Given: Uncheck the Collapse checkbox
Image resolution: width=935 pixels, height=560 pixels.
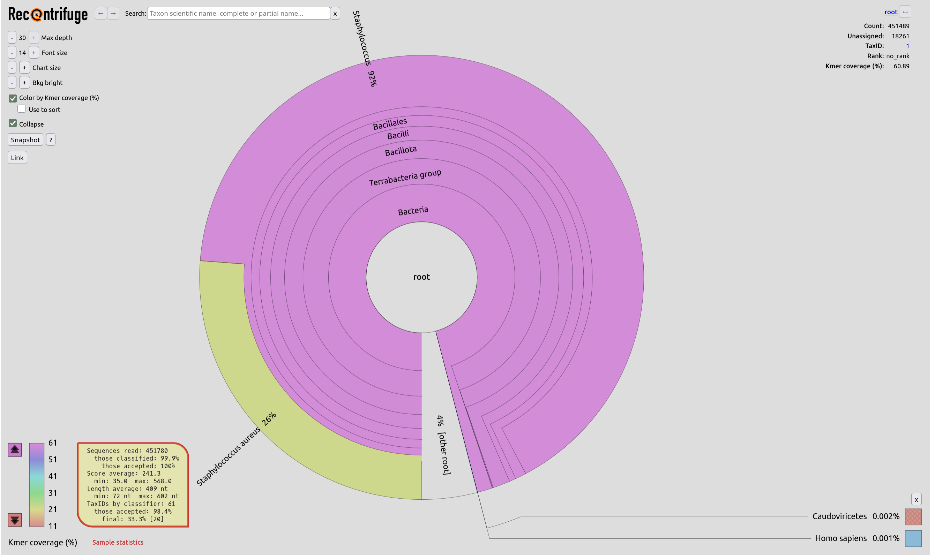Looking at the screenshot, I should click(13, 124).
